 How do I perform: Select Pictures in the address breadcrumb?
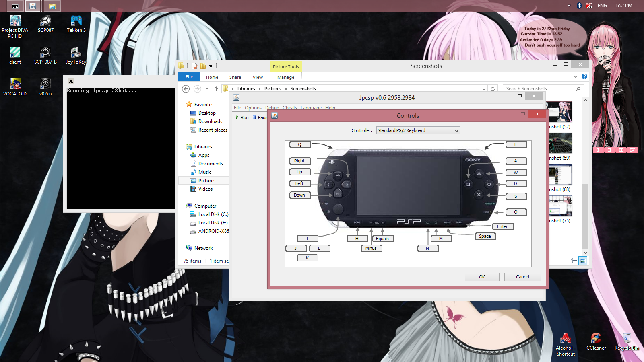[x=273, y=89]
